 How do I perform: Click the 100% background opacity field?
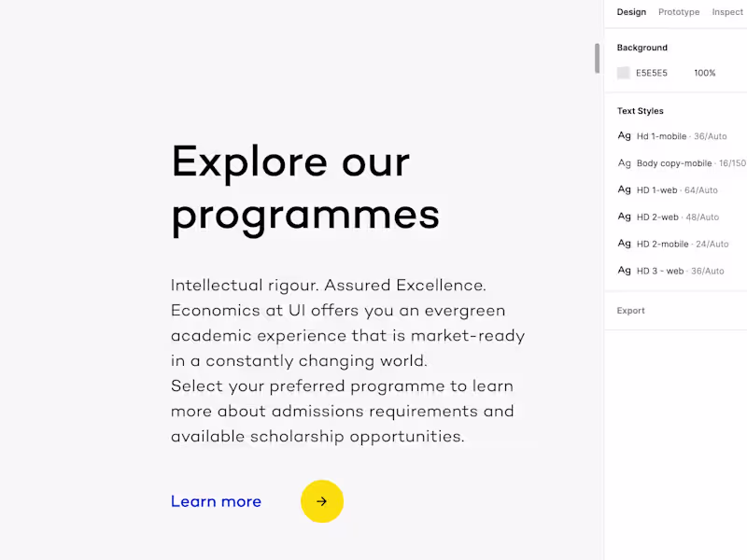coord(704,73)
